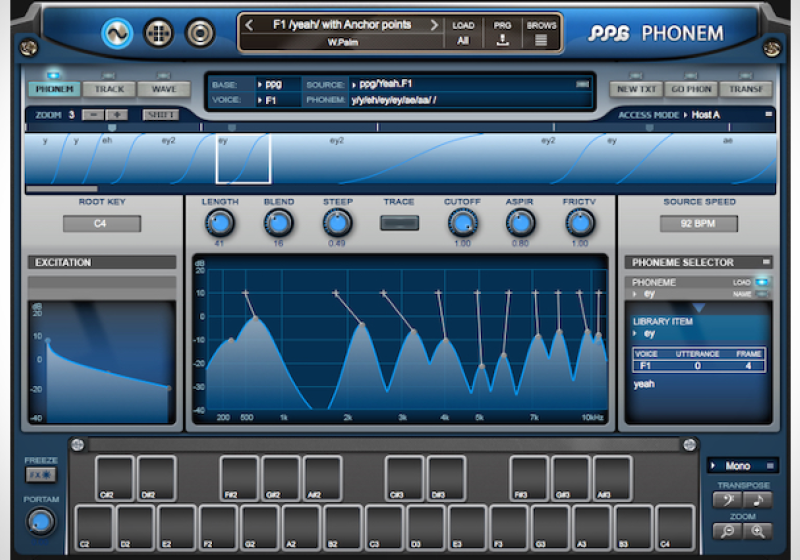Switch to the WAVE tab
The height and width of the screenshot is (560, 800).
(x=164, y=89)
